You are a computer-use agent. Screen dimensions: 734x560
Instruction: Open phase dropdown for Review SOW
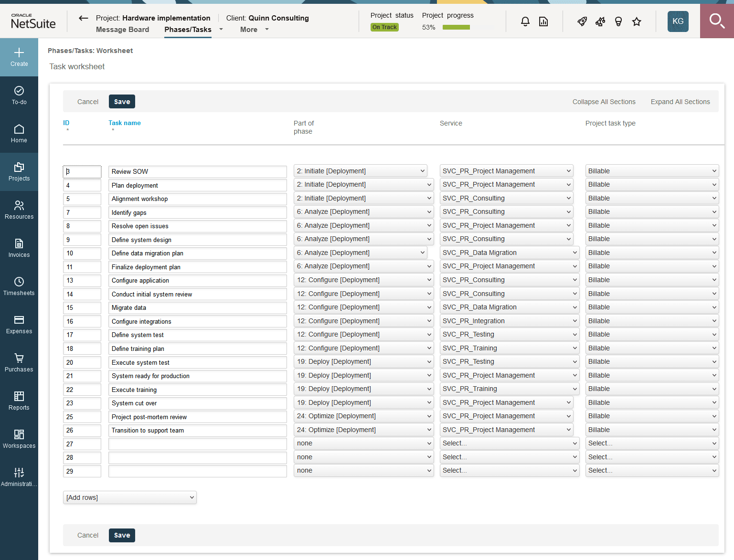[361, 171]
